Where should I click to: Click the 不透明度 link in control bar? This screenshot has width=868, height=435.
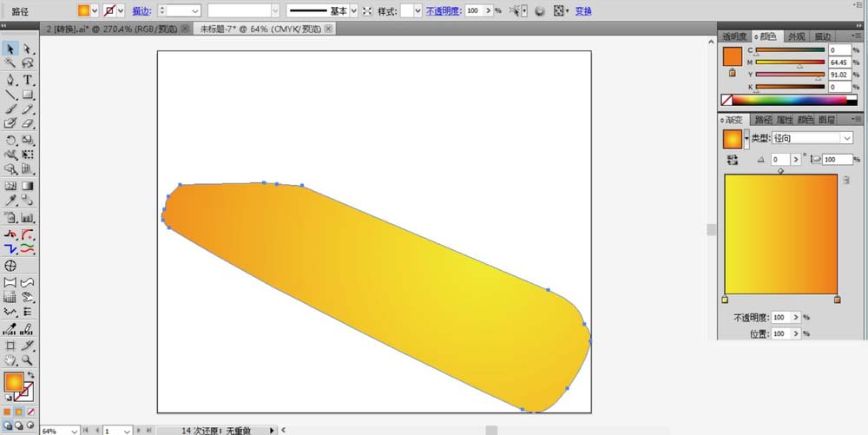pyautogui.click(x=444, y=10)
